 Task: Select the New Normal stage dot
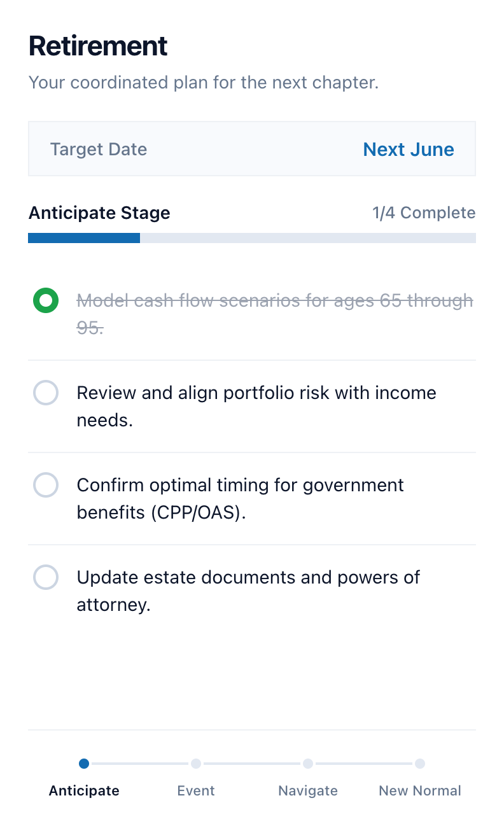(420, 764)
